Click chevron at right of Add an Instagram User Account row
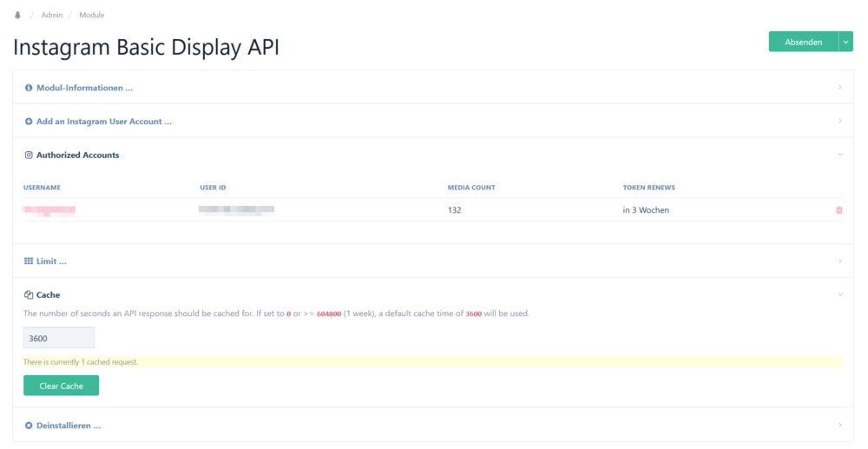Image resolution: width=868 pixels, height=449 pixels. tap(839, 121)
